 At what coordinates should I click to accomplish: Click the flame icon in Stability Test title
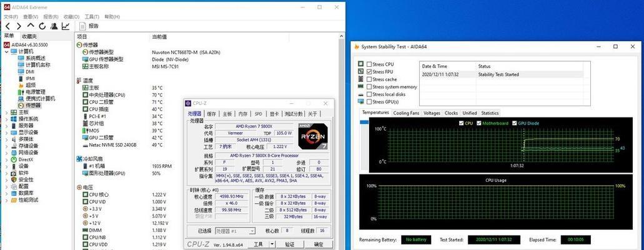tap(357, 47)
